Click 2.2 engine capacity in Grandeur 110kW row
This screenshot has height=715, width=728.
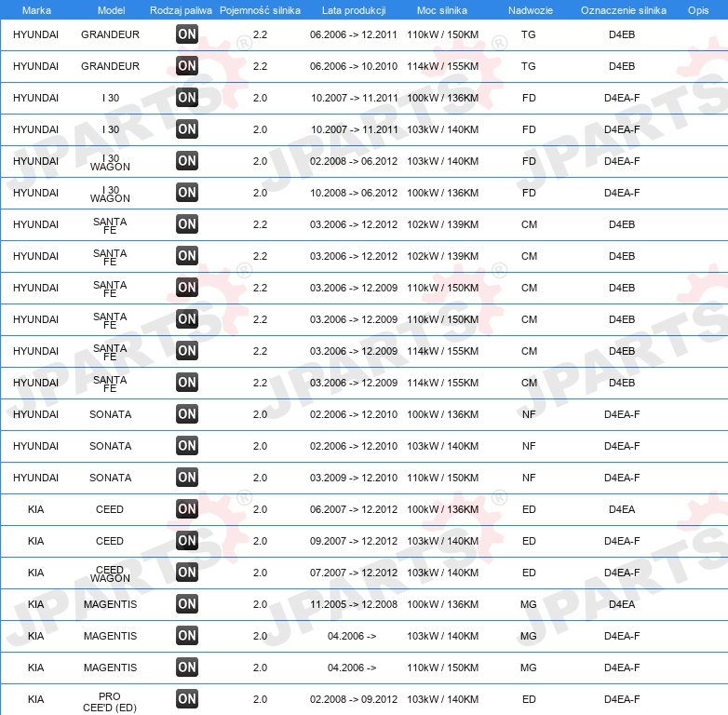260,34
